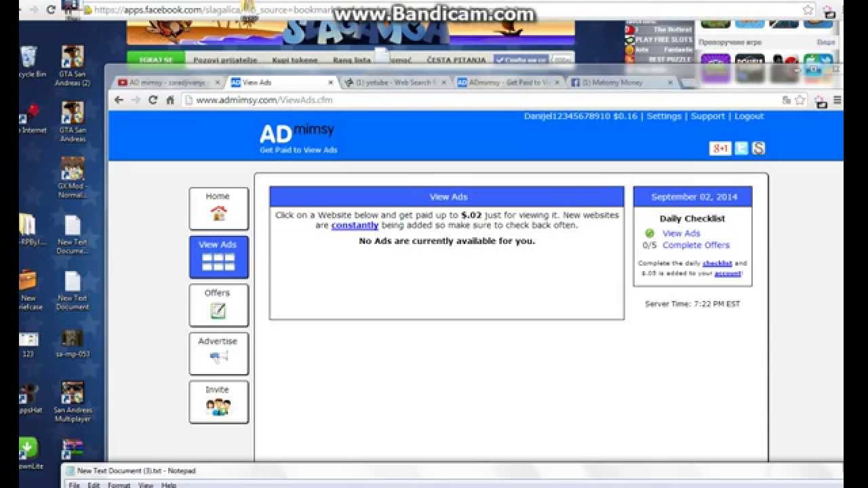Reload the Facebook page in the back window

(51, 9)
